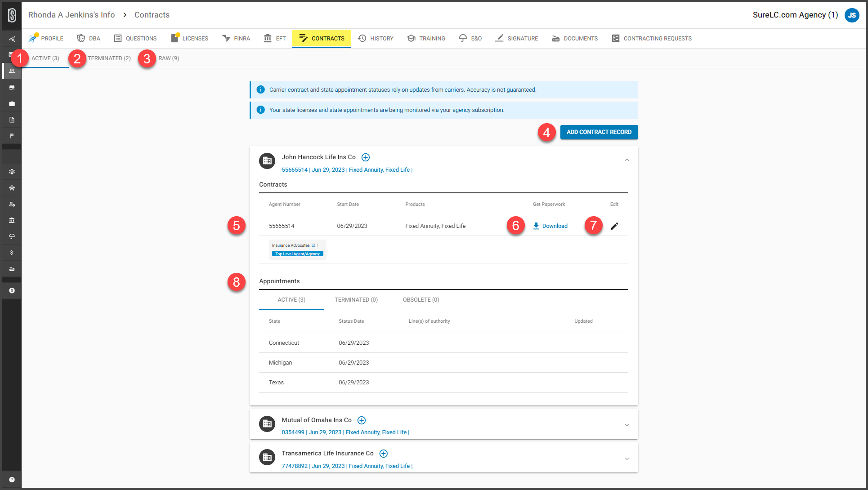Download paperwork for contract 55665514
This screenshot has height=490, width=868.
coord(550,226)
